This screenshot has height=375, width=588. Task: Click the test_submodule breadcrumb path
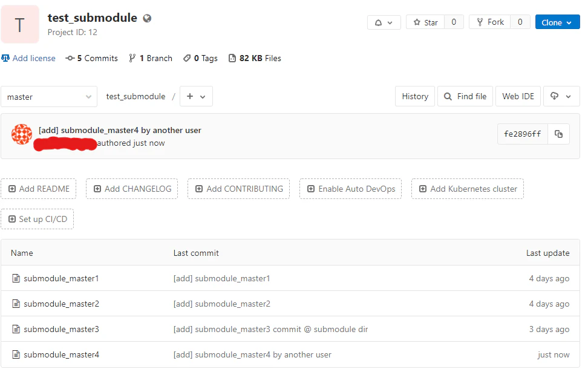(x=136, y=96)
